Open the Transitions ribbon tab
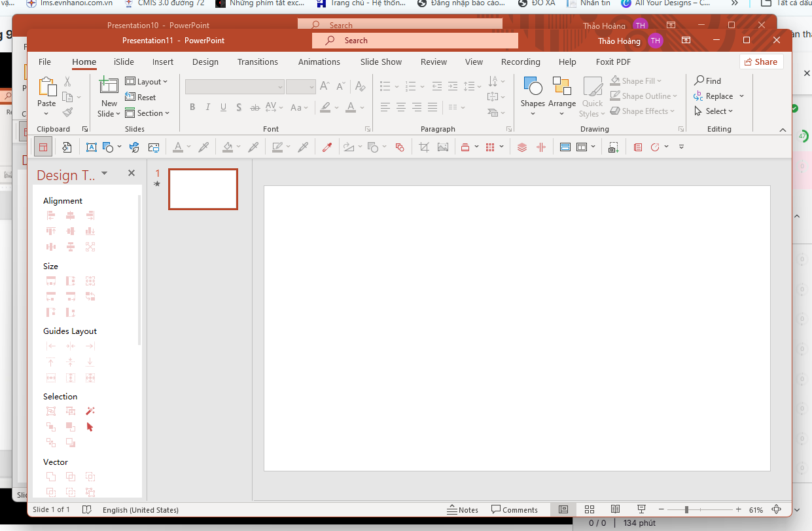Screen dimensions: 812x531 point(257,62)
